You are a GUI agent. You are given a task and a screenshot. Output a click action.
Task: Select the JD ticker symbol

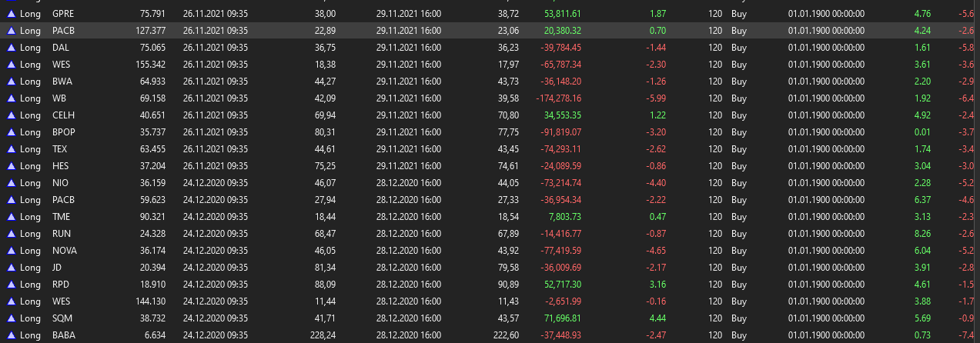(58, 268)
